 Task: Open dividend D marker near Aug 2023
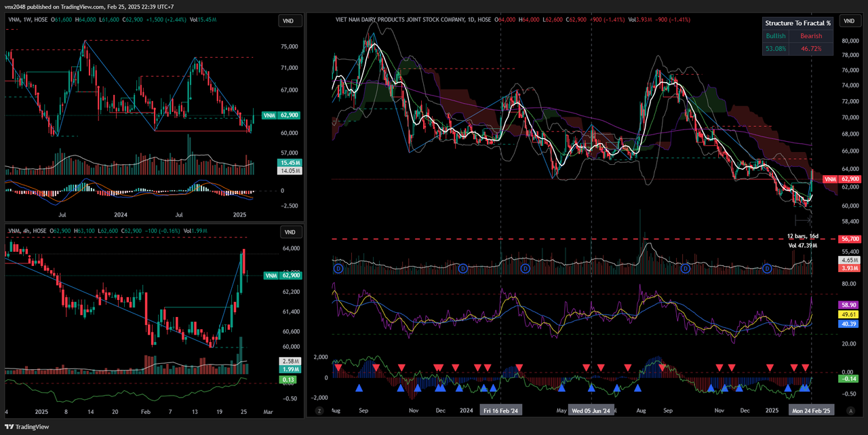(x=338, y=269)
